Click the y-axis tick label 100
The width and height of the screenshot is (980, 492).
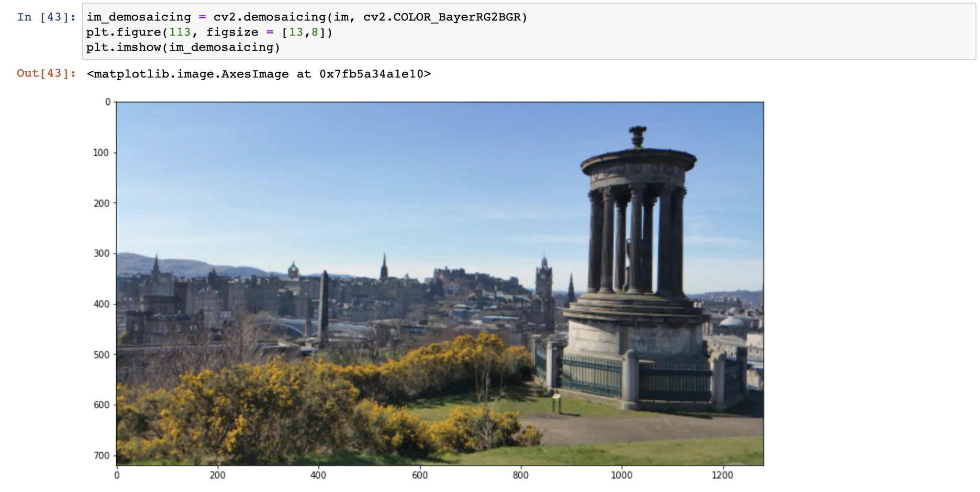[101, 153]
